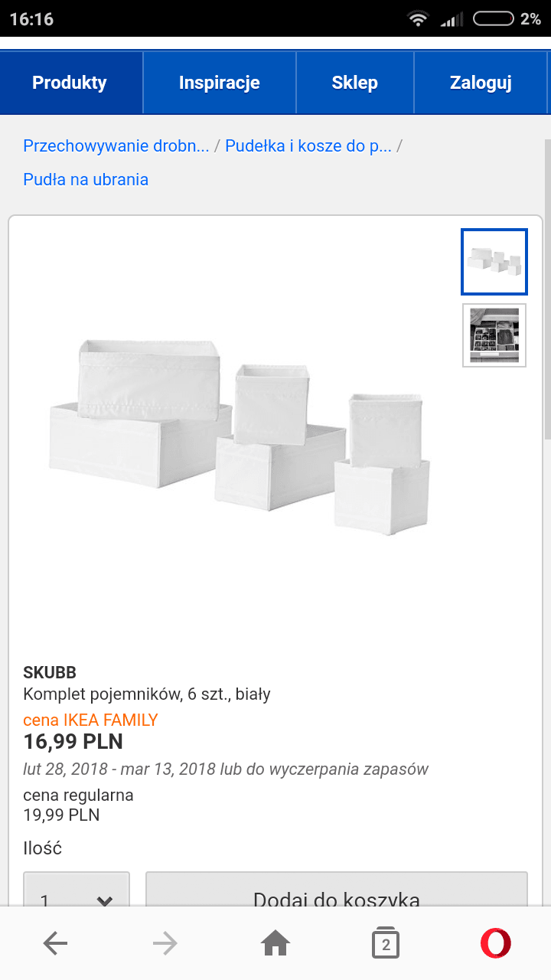Follow the Przechowywanie drobn... breadcrumb link
Image resolution: width=551 pixels, height=980 pixels.
click(116, 146)
